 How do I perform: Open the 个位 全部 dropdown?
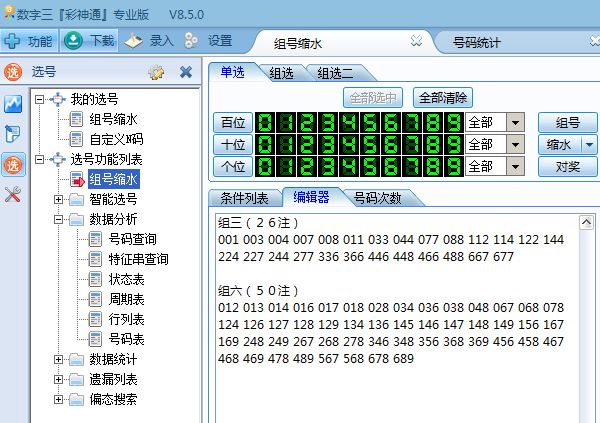pyautogui.click(x=515, y=167)
